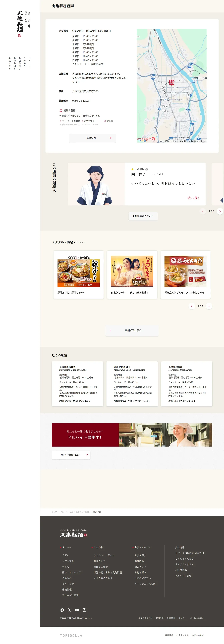This screenshot has height=644, width=224.
Task: Open the こだわり sidebar navigation item
Action: pyautogui.click(x=25, y=62)
